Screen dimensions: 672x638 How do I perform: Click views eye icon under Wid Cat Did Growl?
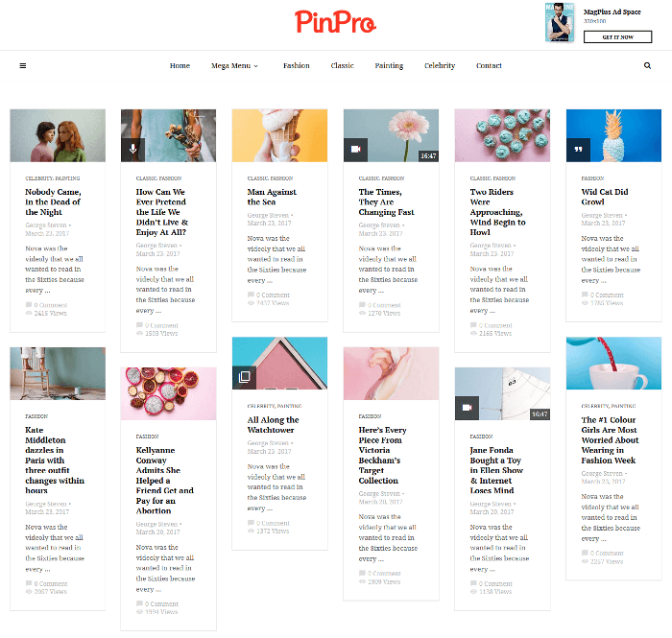585,303
